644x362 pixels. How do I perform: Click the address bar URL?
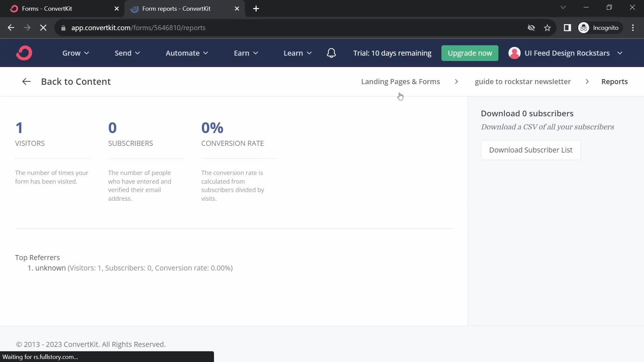click(138, 28)
